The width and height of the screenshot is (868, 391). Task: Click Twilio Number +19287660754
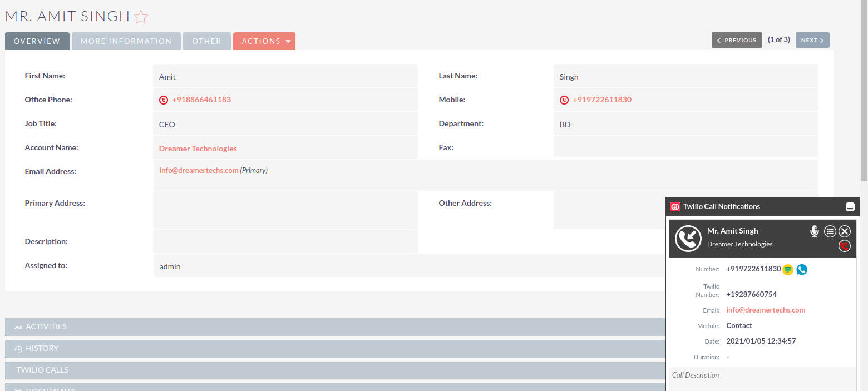click(x=751, y=295)
